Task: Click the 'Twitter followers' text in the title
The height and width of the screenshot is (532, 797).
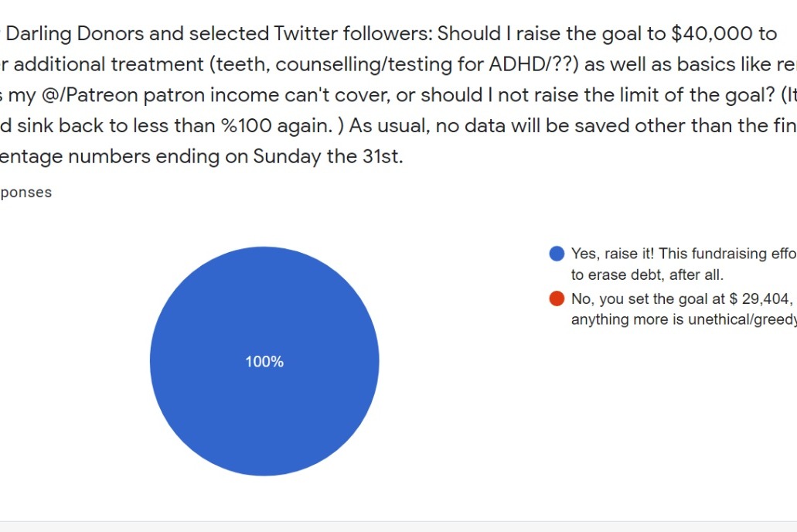Action: (353, 33)
